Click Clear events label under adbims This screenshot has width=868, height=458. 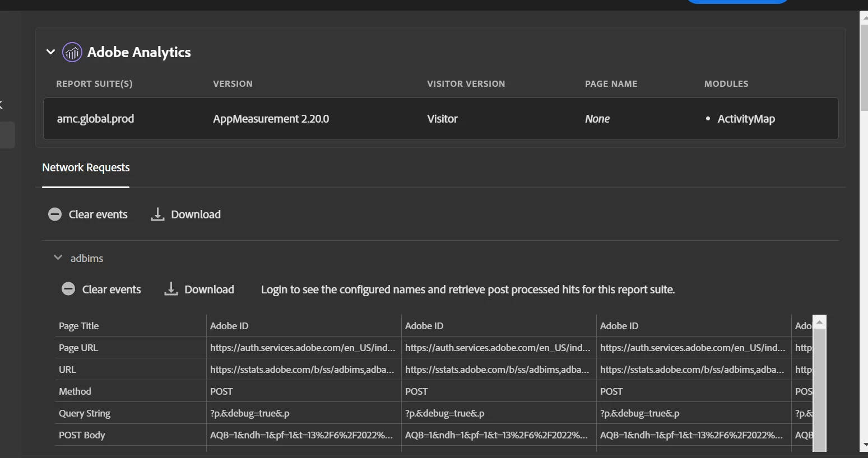[x=112, y=289]
